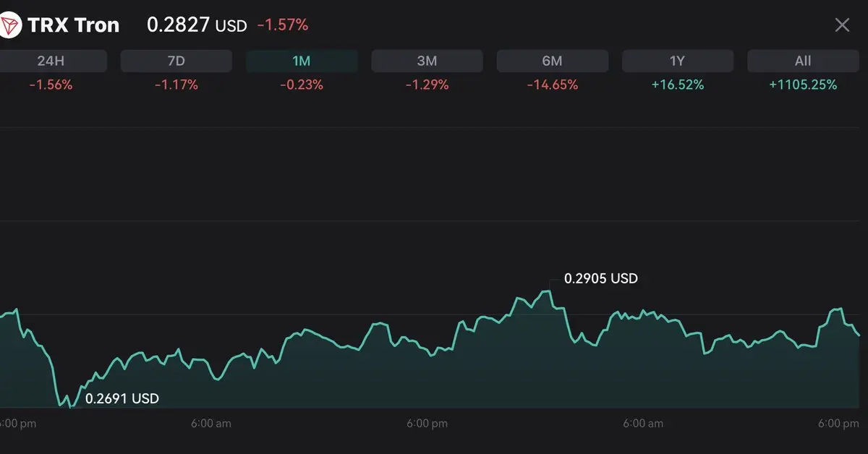Click the current price 0.2827 USD
This screenshot has height=454, width=868.
click(x=196, y=25)
